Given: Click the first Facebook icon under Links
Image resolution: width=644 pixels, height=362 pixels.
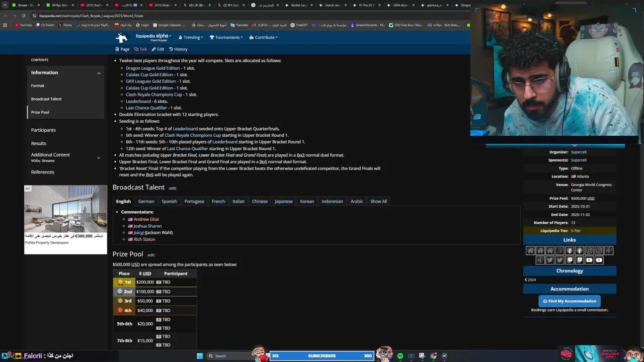Looking at the screenshot, I should tap(570, 250).
